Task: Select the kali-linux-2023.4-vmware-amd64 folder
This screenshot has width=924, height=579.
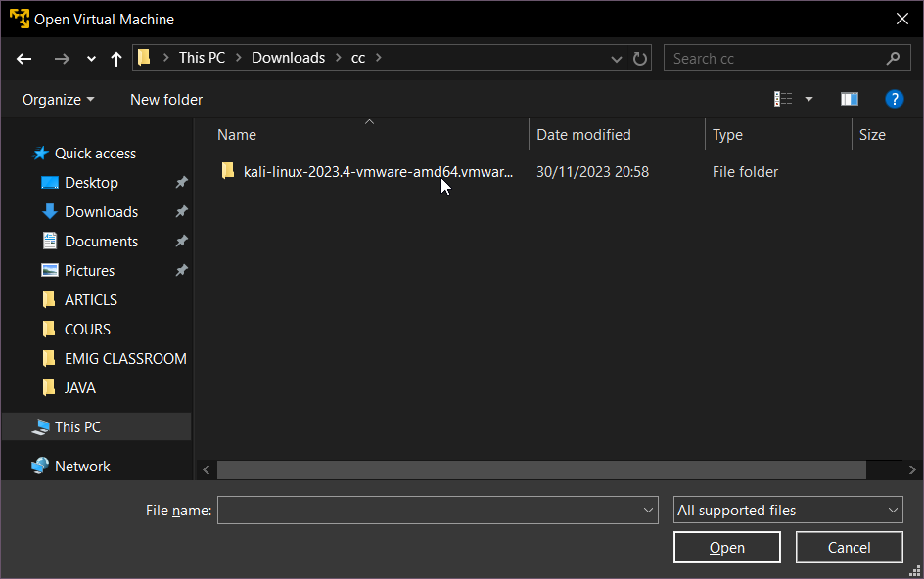Action: tap(379, 172)
